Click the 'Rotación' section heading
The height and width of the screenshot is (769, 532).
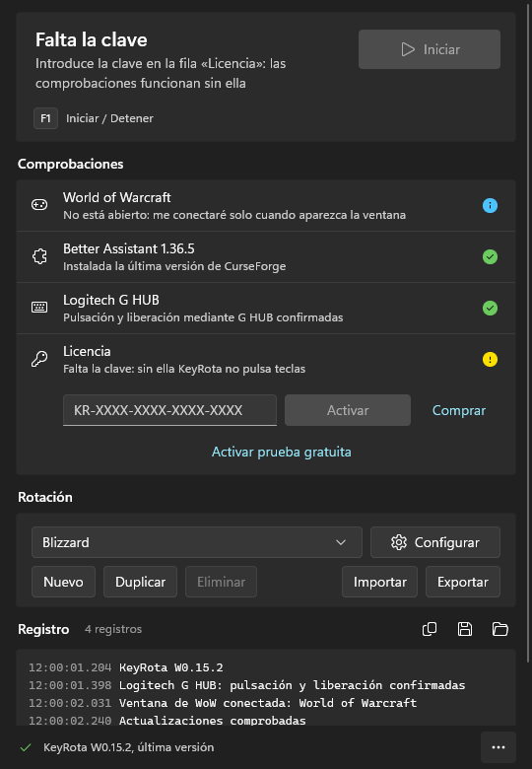(x=45, y=497)
